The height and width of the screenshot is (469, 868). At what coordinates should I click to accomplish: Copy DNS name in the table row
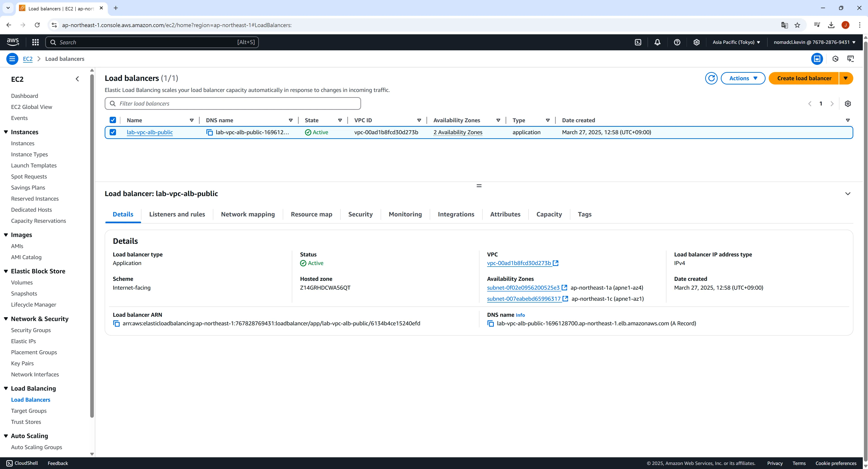point(209,132)
